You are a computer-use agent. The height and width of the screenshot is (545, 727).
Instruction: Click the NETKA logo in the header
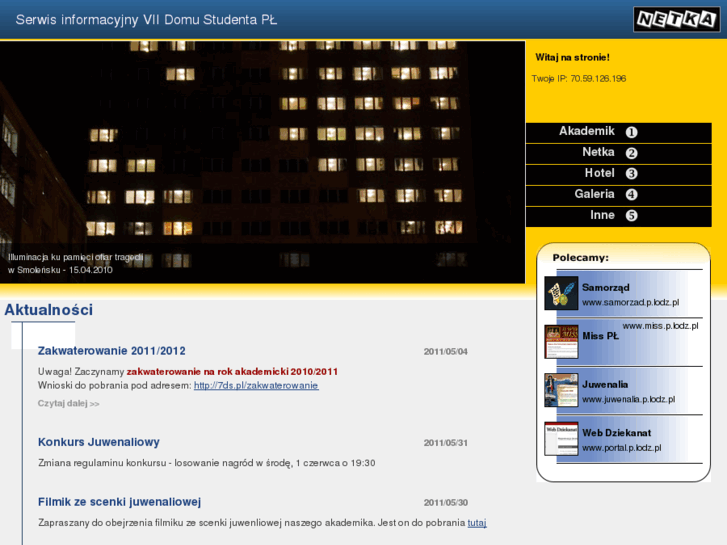(x=676, y=19)
